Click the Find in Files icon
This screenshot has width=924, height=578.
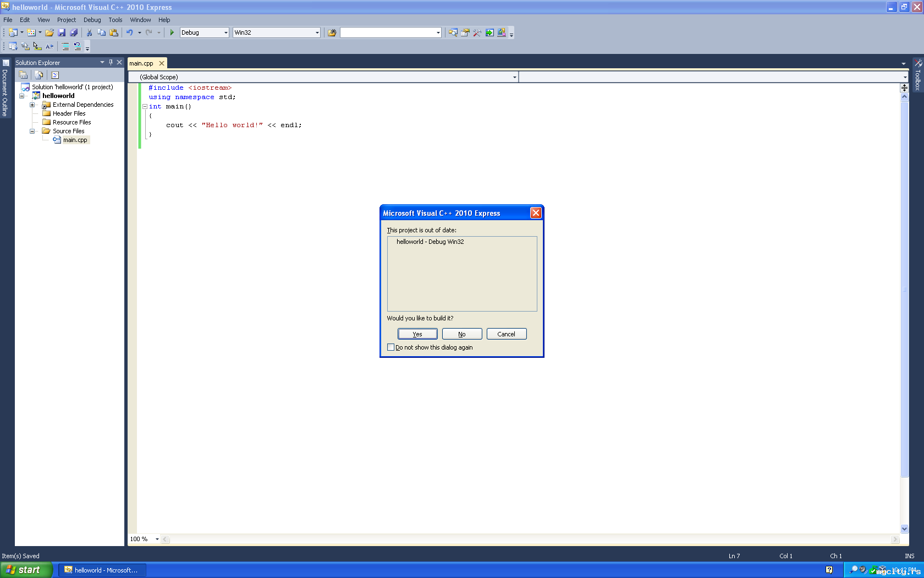332,32
